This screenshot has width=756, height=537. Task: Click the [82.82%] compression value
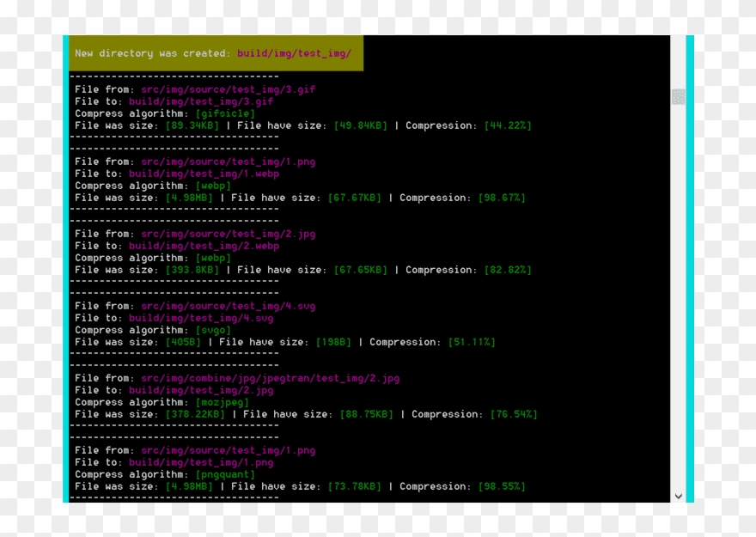coord(508,270)
